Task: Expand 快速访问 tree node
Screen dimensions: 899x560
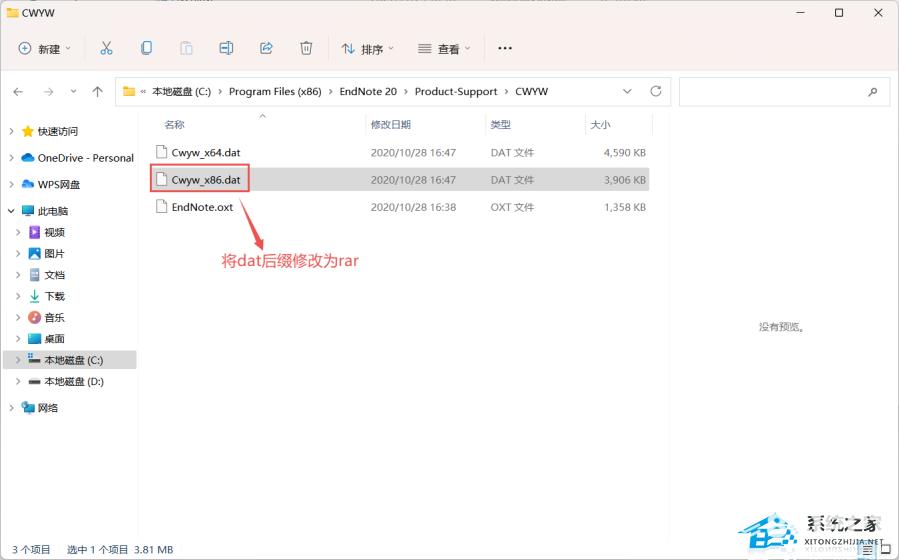Action: (11, 131)
